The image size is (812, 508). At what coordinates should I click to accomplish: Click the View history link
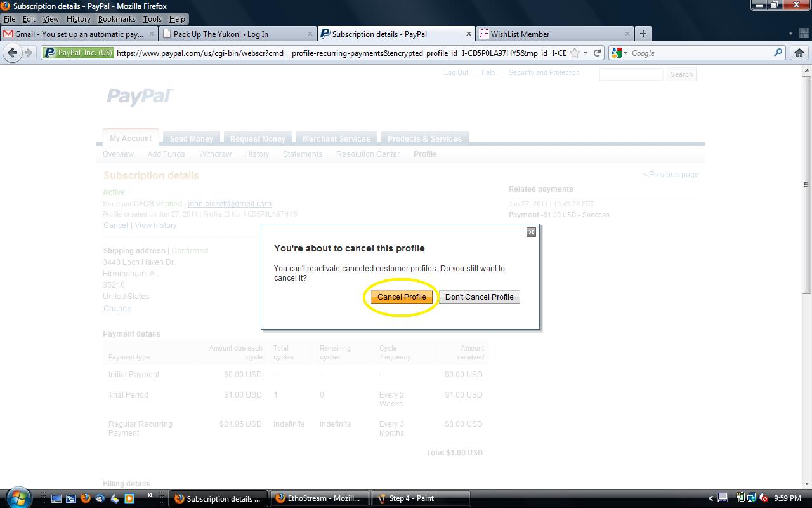click(155, 225)
